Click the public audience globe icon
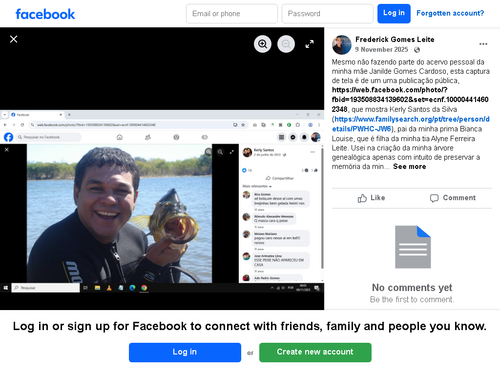Screen dimensions: 500x375 click(417, 50)
